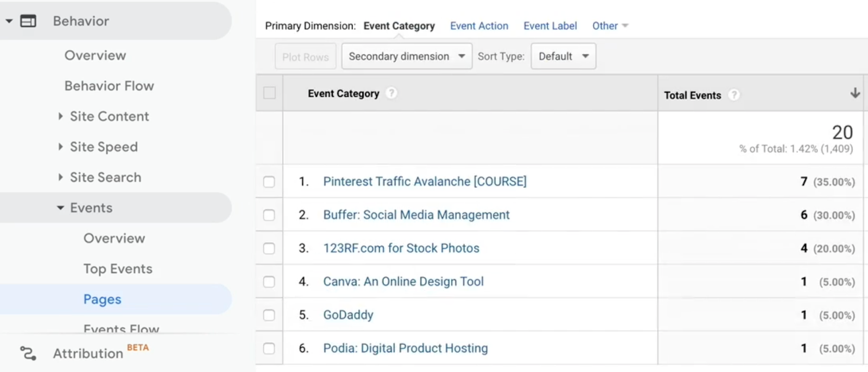Open help for Event Category column
This screenshot has width=868, height=372.
pyautogui.click(x=391, y=93)
